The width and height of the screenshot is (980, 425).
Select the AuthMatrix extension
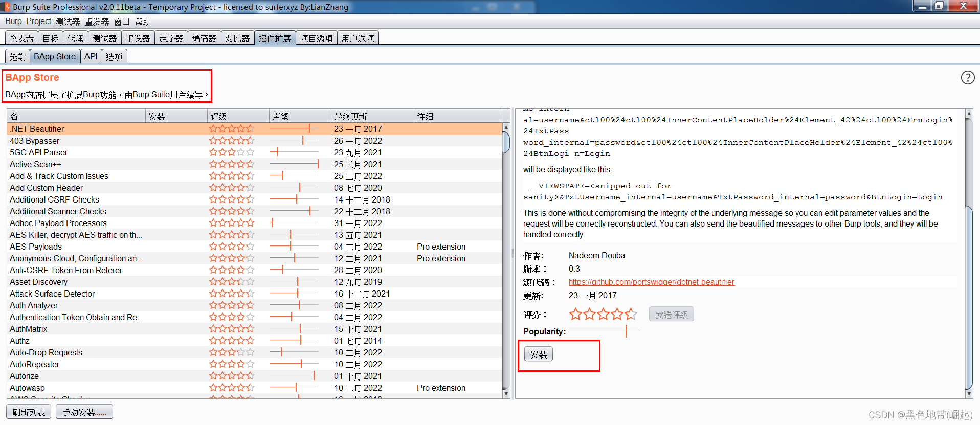[x=255, y=329]
